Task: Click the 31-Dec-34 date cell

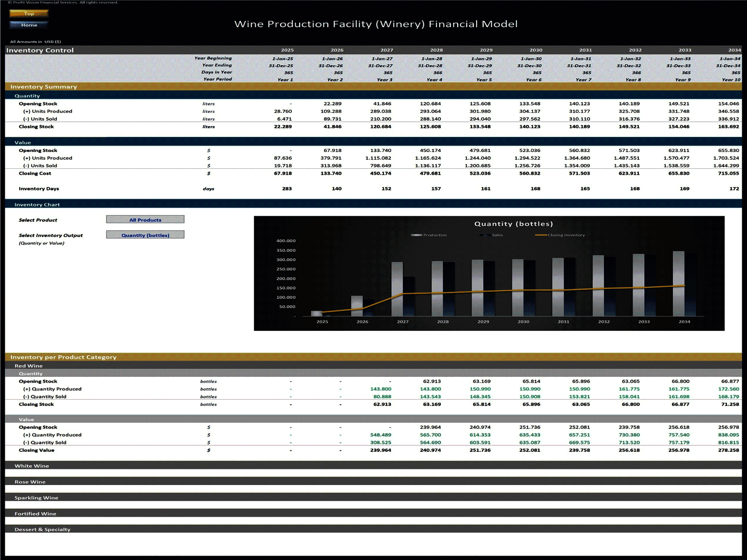Action: 728,66
